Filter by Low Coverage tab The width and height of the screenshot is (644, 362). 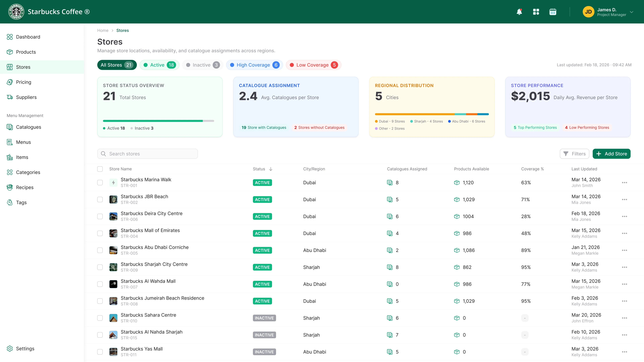pyautogui.click(x=313, y=65)
